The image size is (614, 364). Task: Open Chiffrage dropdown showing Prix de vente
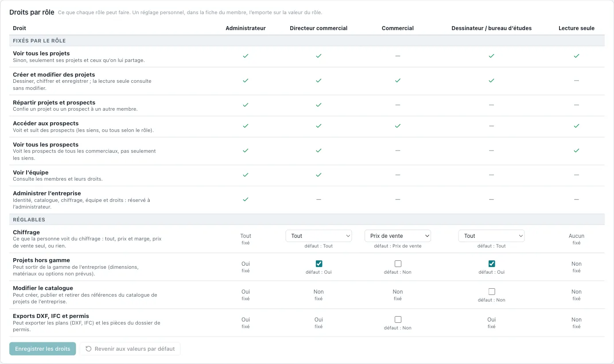398,236
